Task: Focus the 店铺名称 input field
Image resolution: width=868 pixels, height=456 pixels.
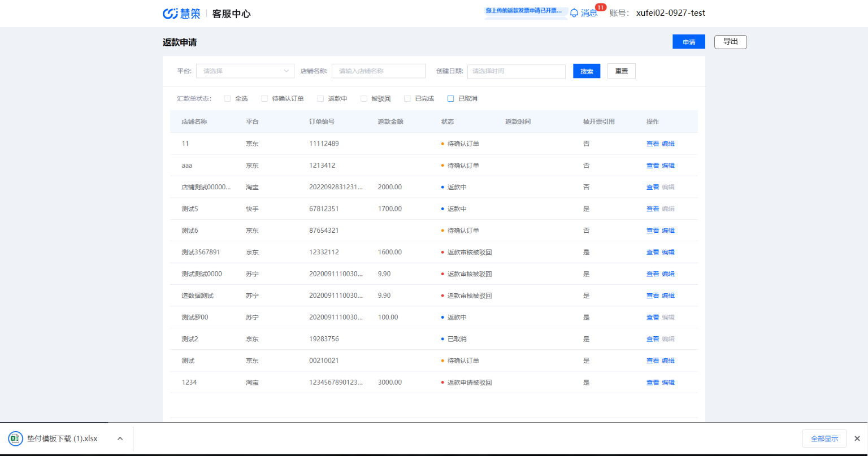Action: click(x=379, y=71)
